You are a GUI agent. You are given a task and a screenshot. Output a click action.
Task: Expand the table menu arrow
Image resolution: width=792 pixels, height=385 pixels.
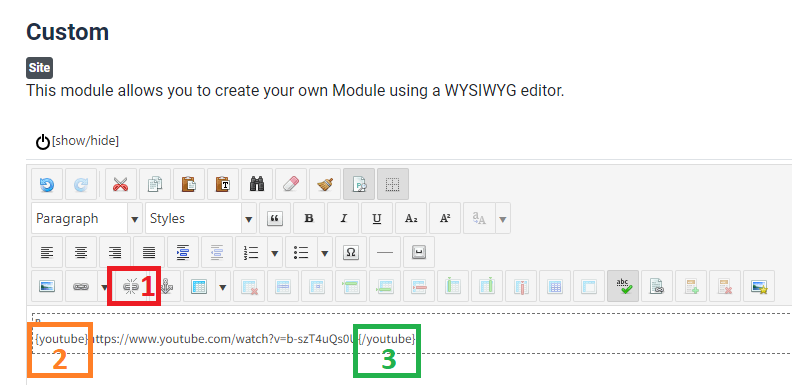pyautogui.click(x=223, y=287)
